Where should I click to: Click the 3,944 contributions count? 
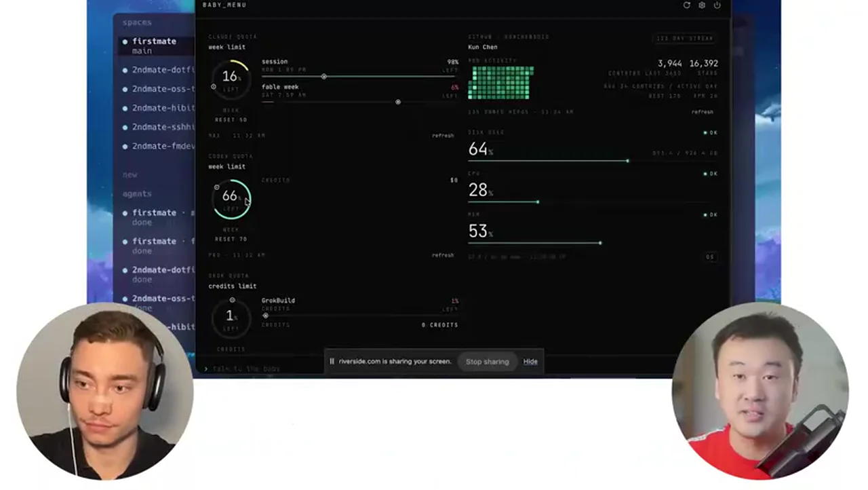pos(670,63)
